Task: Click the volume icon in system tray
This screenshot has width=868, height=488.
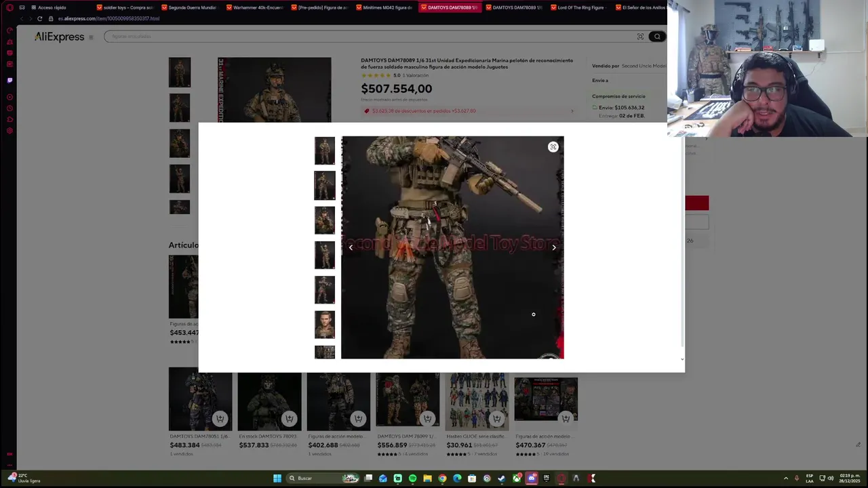Action: (x=831, y=479)
